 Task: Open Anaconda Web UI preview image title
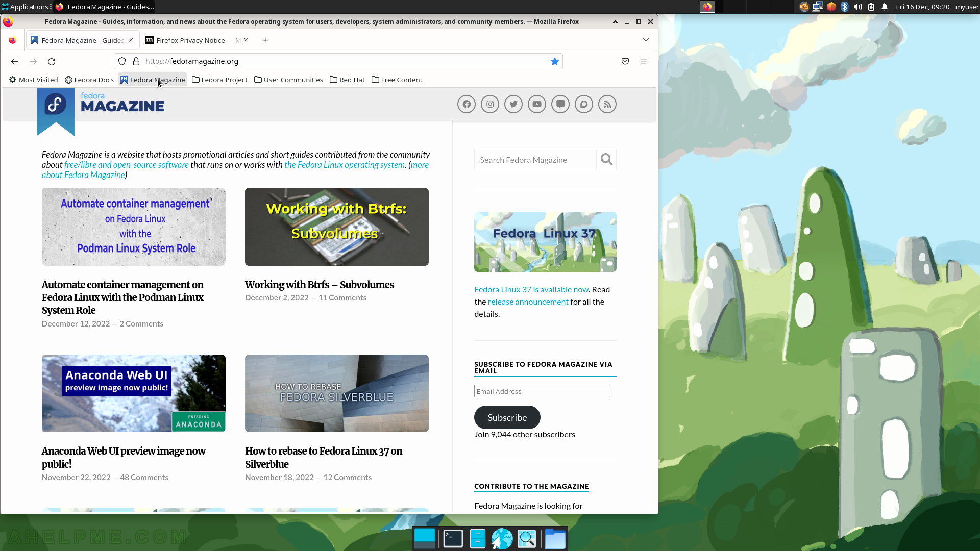pos(124,458)
